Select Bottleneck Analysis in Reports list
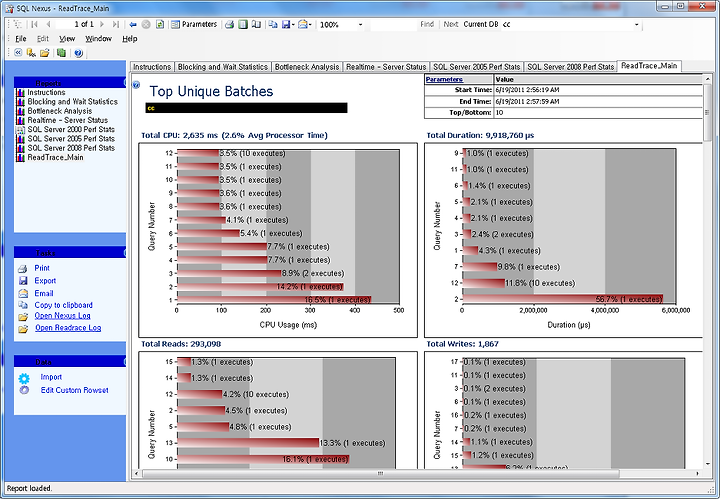The height and width of the screenshot is (499, 720). tap(59, 111)
